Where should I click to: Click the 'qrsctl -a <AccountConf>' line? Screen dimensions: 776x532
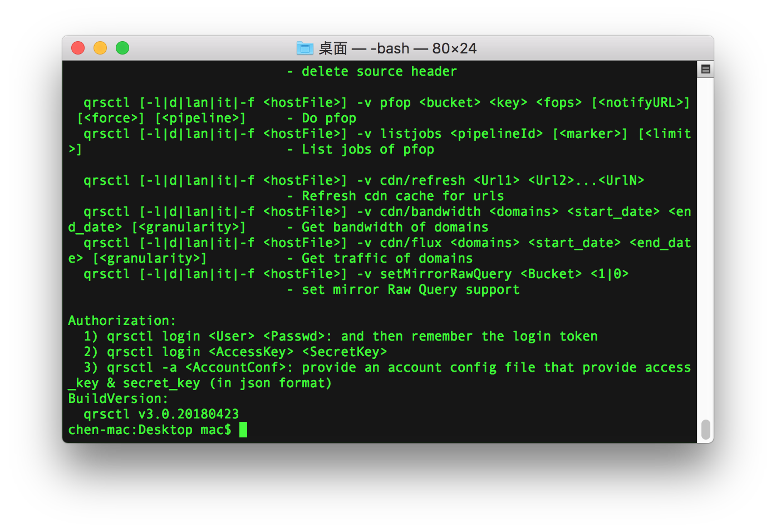[387, 367]
